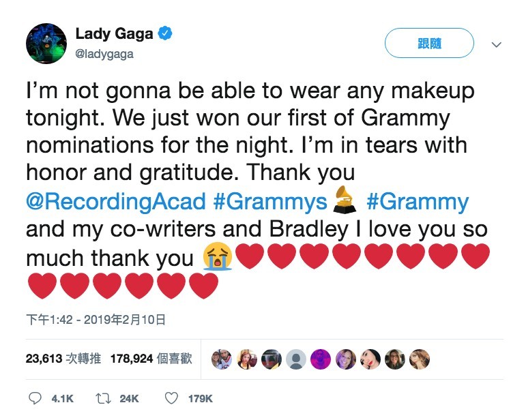
Task: Click the grey default liker avatar
Action: click(x=295, y=359)
